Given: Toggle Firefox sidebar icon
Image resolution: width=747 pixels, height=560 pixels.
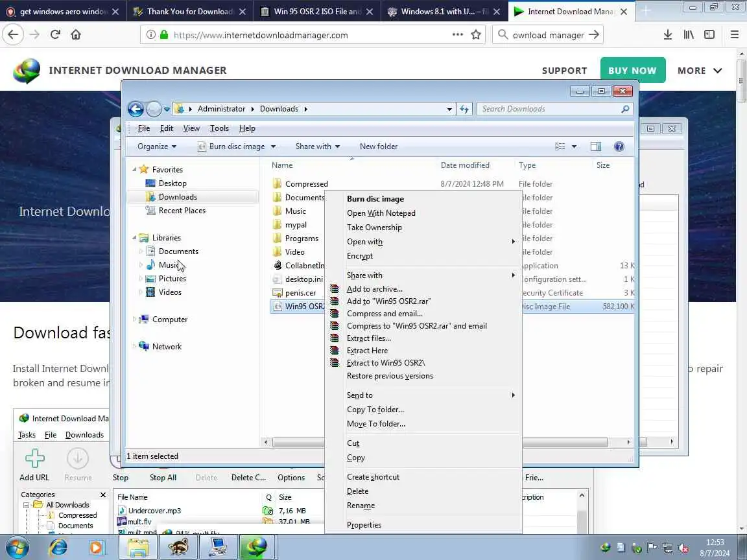Looking at the screenshot, I should point(709,34).
